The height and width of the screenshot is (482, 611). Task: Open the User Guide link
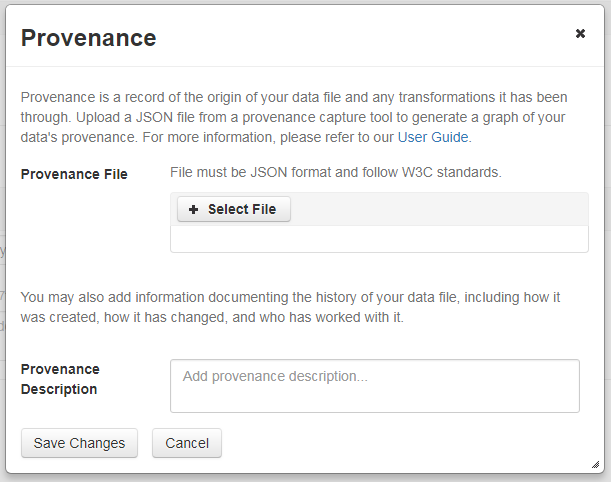tap(434, 137)
